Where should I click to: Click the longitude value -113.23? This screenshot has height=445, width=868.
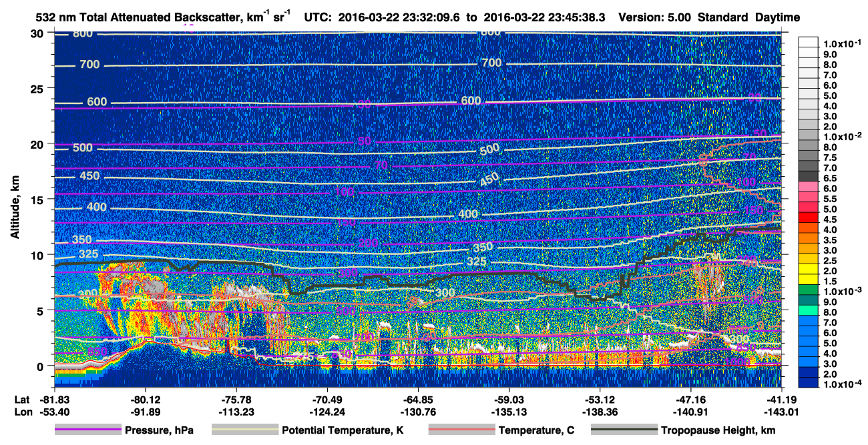pyautogui.click(x=236, y=411)
